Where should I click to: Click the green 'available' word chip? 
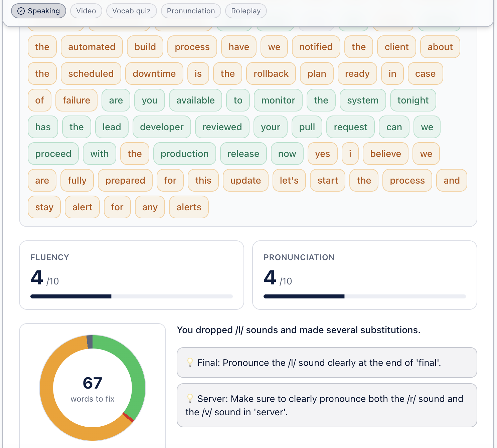point(195,100)
